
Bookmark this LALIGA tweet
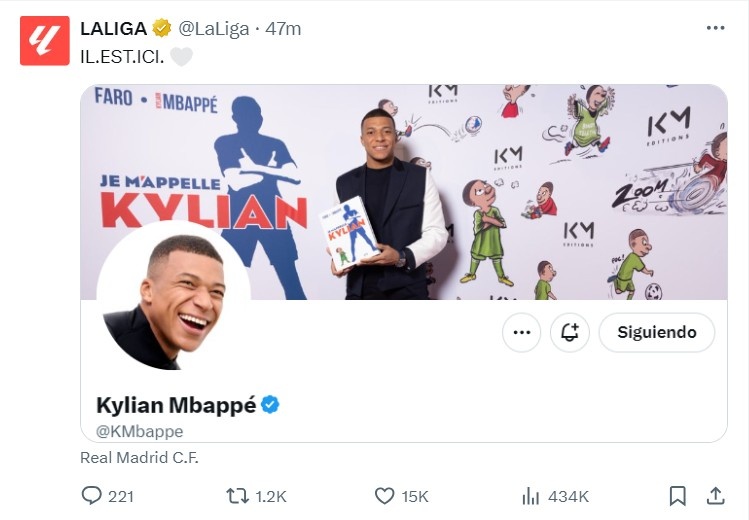point(677,495)
